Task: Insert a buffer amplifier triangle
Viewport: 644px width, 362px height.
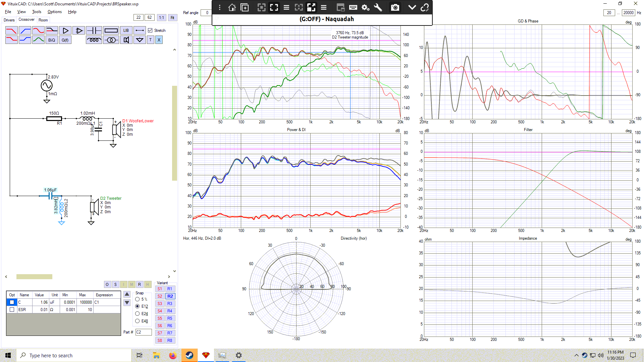Action: tap(65, 31)
